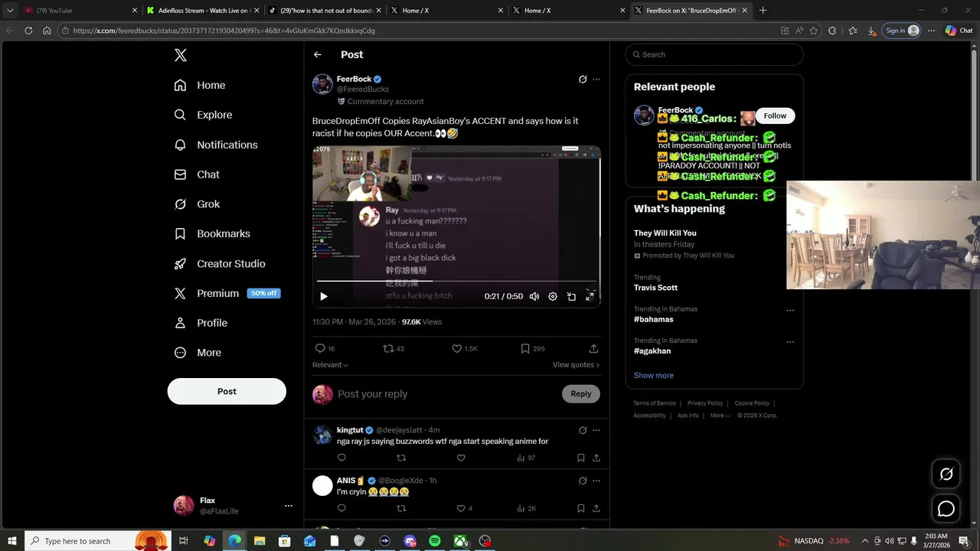Open floating Grok button at bottom right
980x551 pixels.
946,474
